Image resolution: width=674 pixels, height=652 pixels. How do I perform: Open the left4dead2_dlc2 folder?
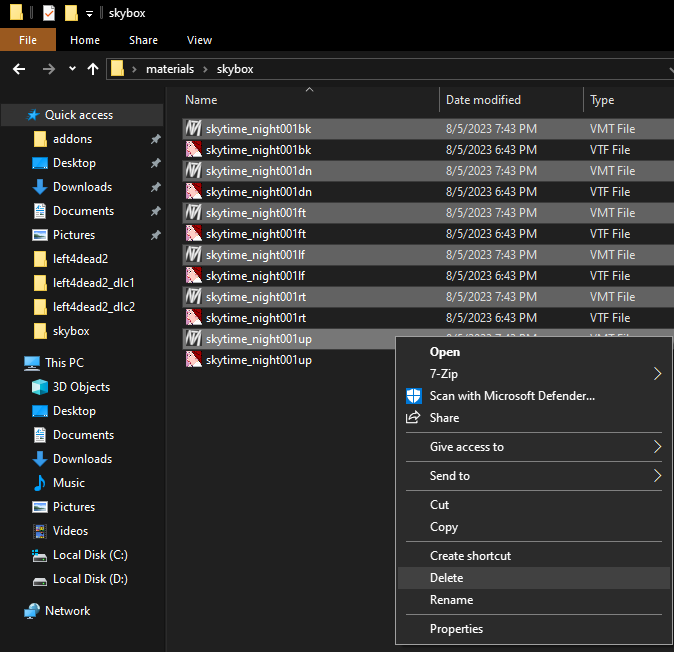[x=94, y=307]
